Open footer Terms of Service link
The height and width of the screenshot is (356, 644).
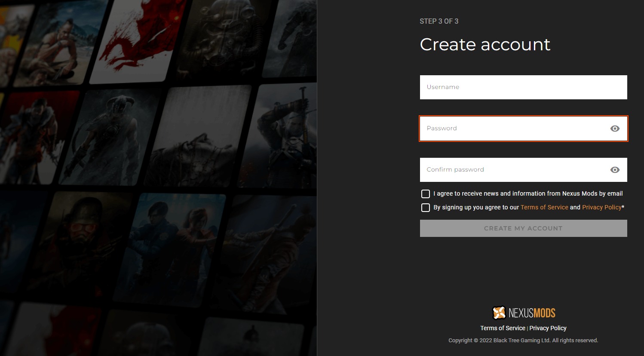pyautogui.click(x=503, y=328)
